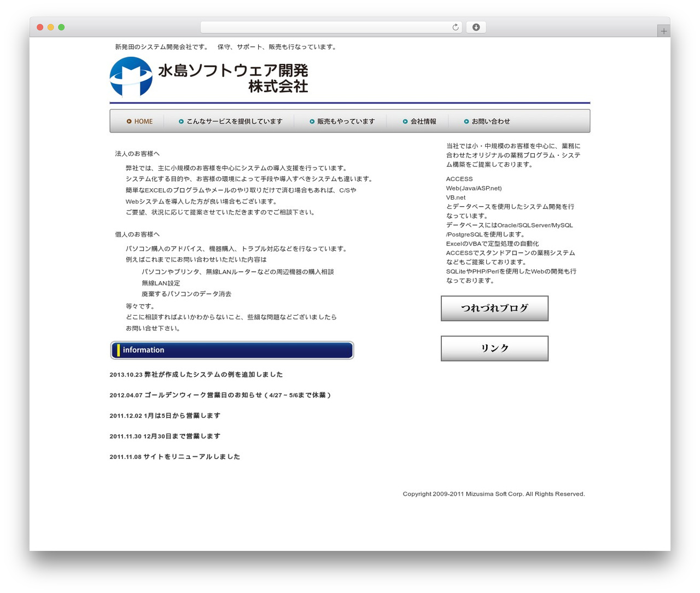Close the window with the red button
Image resolution: width=700 pixels, height=593 pixels.
pyautogui.click(x=40, y=27)
